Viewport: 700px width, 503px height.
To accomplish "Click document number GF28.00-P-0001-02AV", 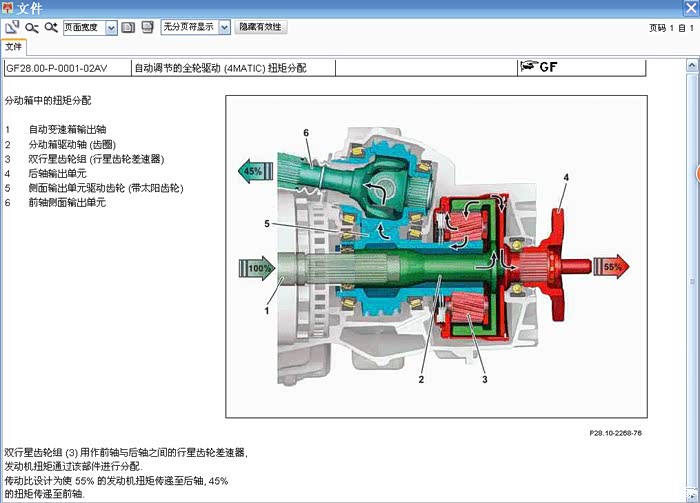I will (x=57, y=68).
